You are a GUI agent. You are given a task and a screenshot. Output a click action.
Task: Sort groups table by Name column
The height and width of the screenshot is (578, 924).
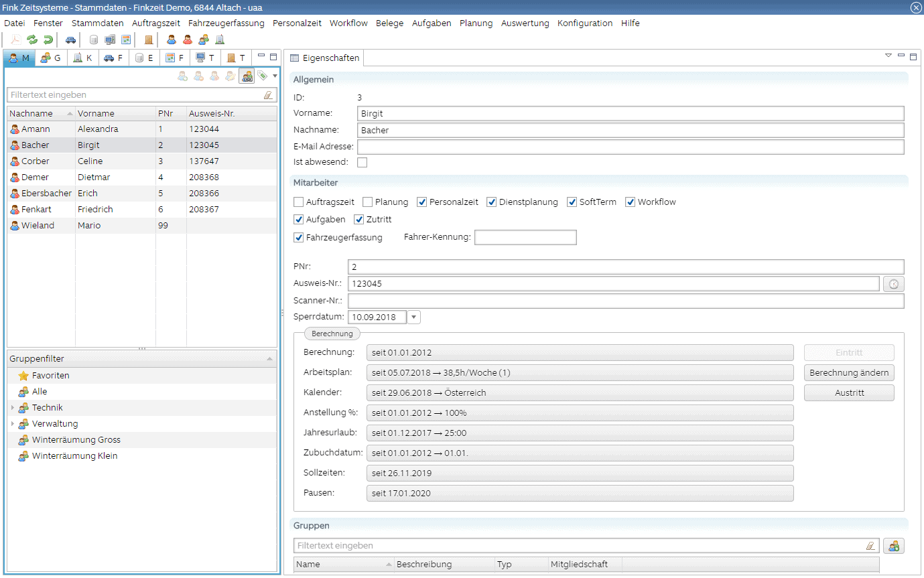[x=344, y=564]
